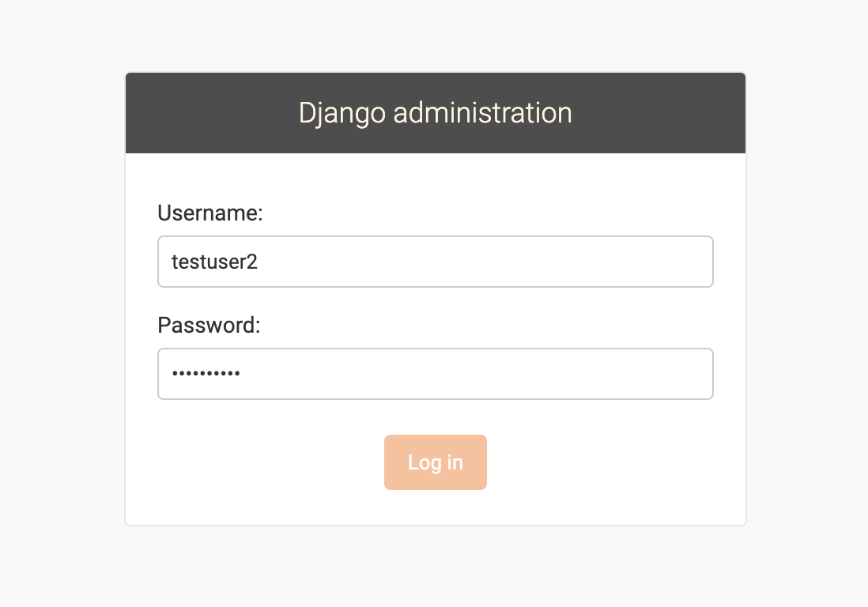
Task: Click the testuser2 username value
Action: pyautogui.click(x=213, y=261)
